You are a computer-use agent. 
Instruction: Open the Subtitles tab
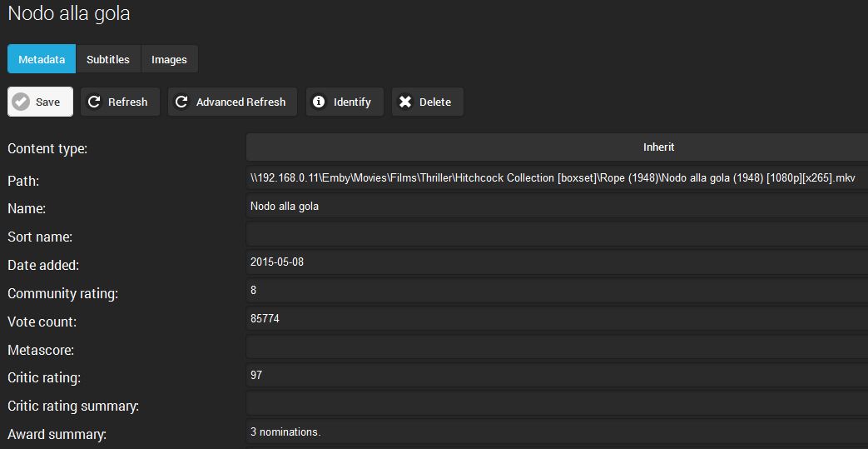108,59
